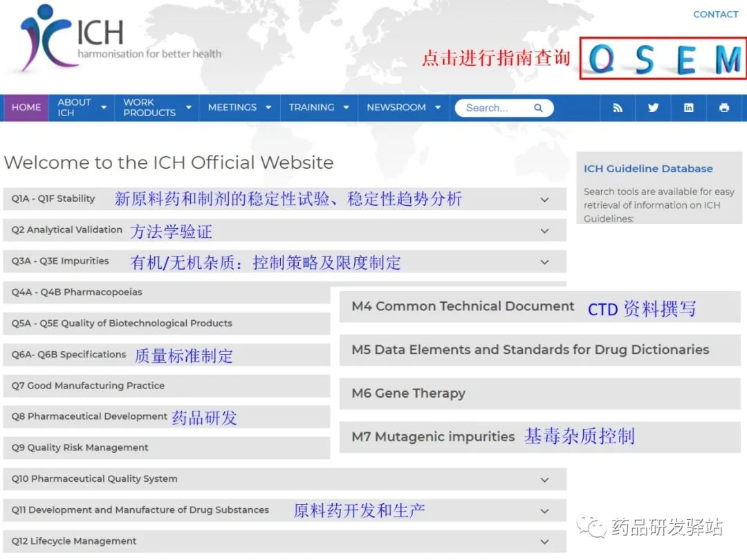Open Q11 Development and Manufacture of Drug Substances
Viewport: 747px width, 560px height.
284,510
